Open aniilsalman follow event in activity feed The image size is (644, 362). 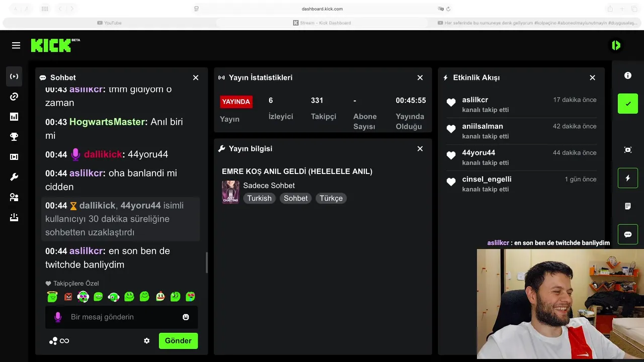pyautogui.click(x=521, y=131)
